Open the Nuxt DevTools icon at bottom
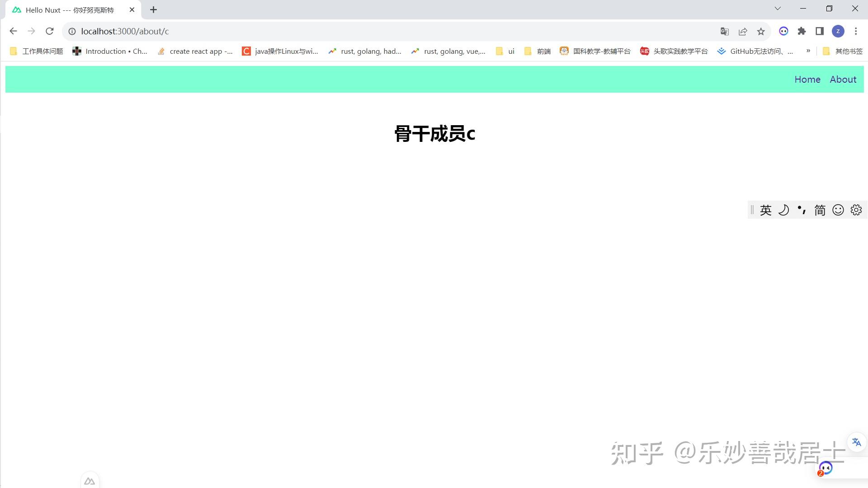 coord(90,481)
